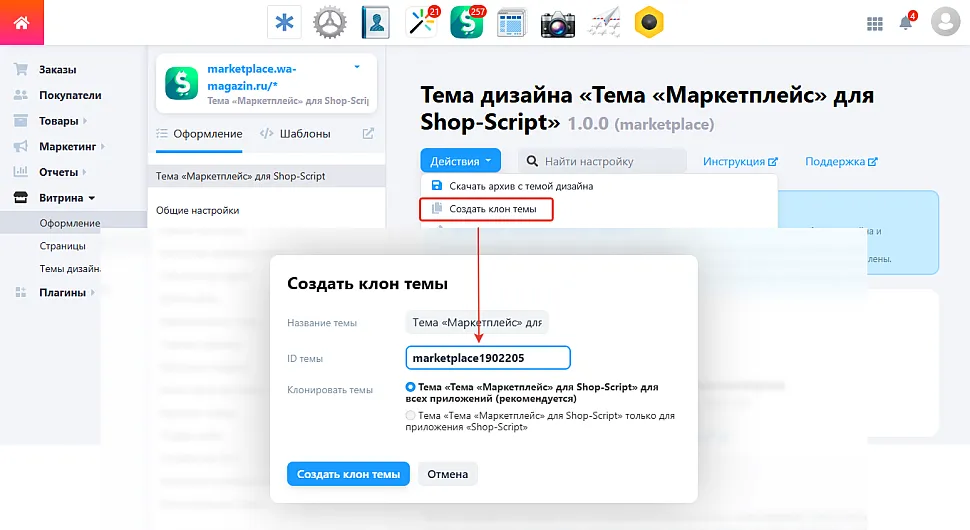Click the green storefront logo icon
Viewport: 970px width, 530px height.
point(181,83)
